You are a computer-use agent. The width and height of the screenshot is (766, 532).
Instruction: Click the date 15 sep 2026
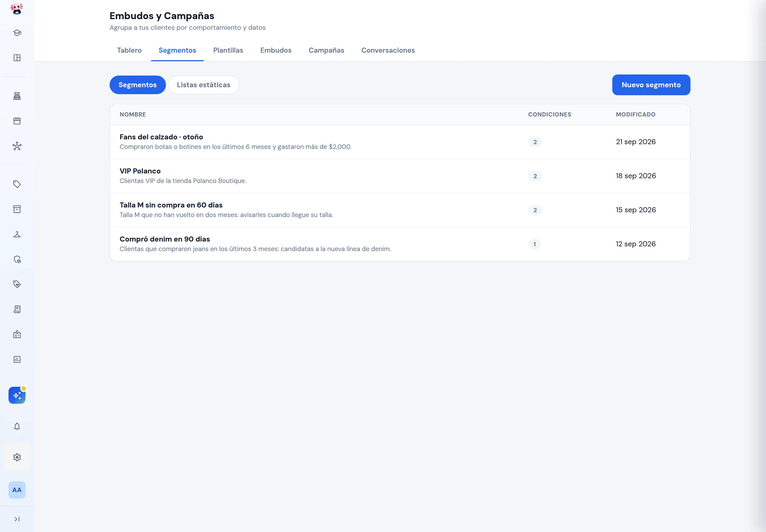click(x=636, y=210)
